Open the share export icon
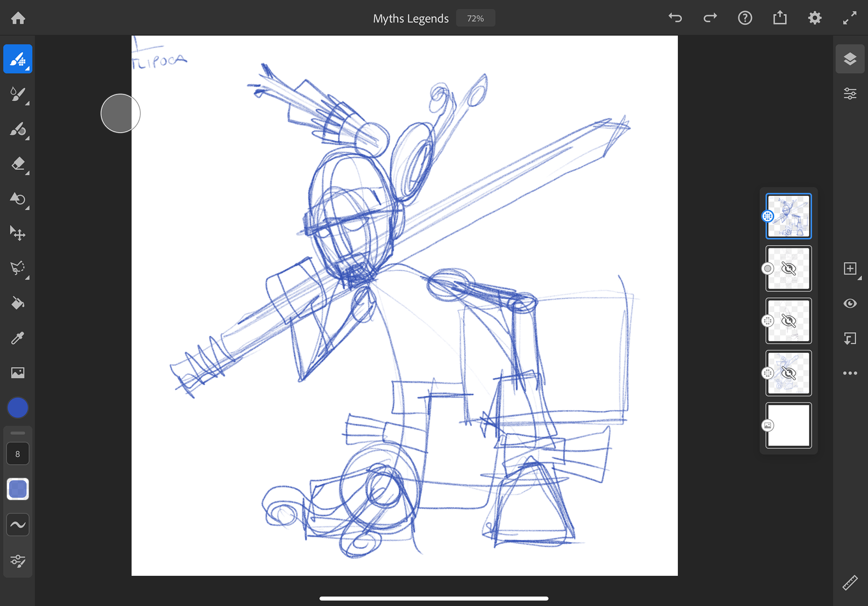Screen dimensions: 868x606 [779, 18]
